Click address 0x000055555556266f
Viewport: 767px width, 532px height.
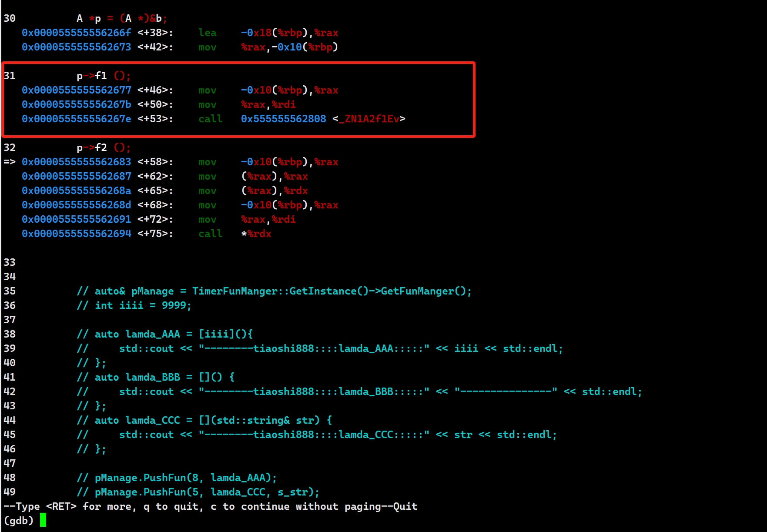pos(76,33)
